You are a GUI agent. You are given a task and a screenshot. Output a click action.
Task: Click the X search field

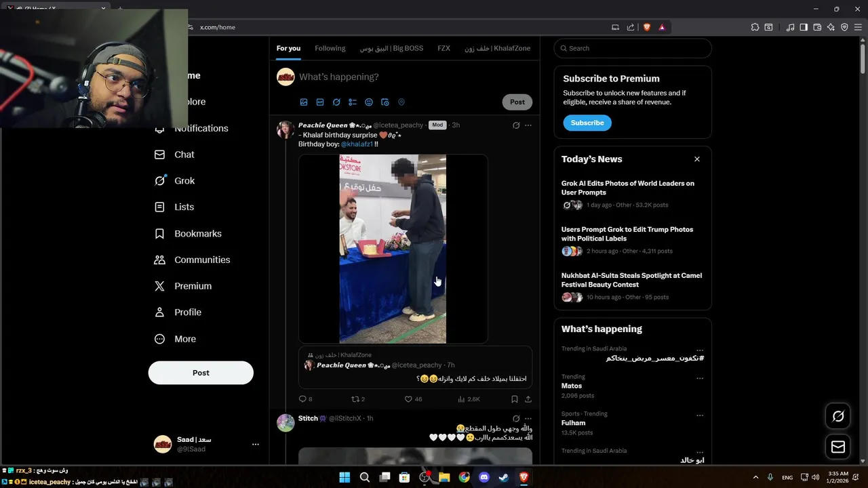(x=633, y=48)
